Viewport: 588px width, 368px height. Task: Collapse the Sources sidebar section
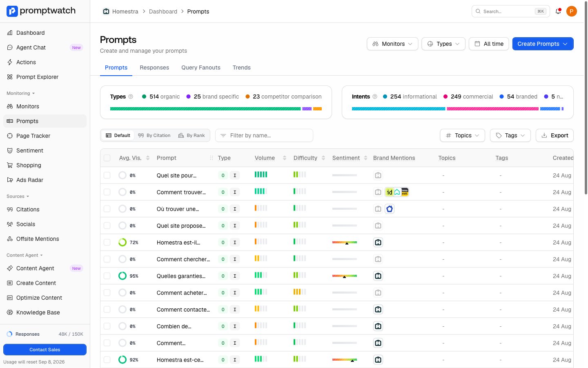tap(18, 196)
